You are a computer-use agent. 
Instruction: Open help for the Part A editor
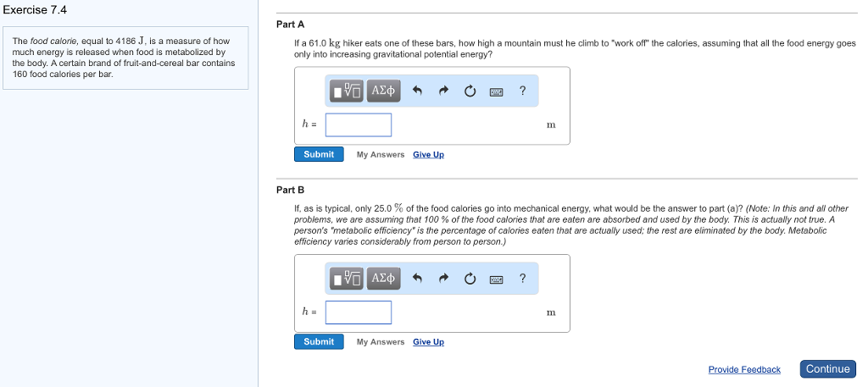click(522, 91)
